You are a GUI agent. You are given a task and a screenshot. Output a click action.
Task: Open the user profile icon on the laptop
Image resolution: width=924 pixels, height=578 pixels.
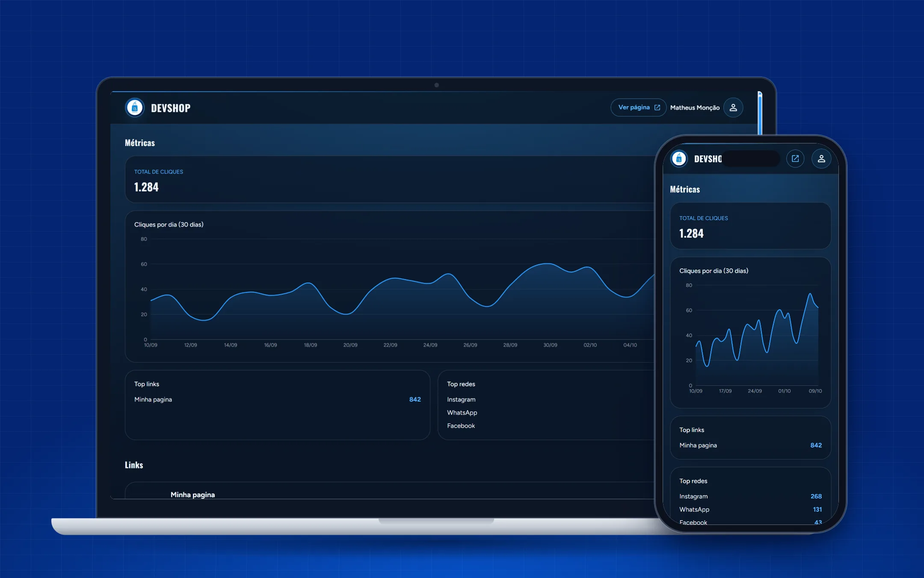tap(733, 108)
